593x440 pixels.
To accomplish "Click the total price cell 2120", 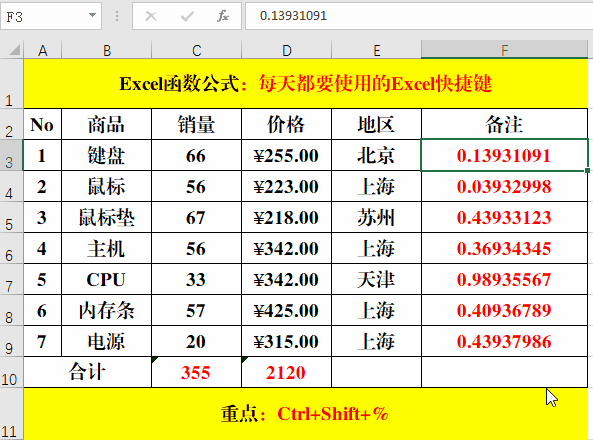I will point(287,372).
